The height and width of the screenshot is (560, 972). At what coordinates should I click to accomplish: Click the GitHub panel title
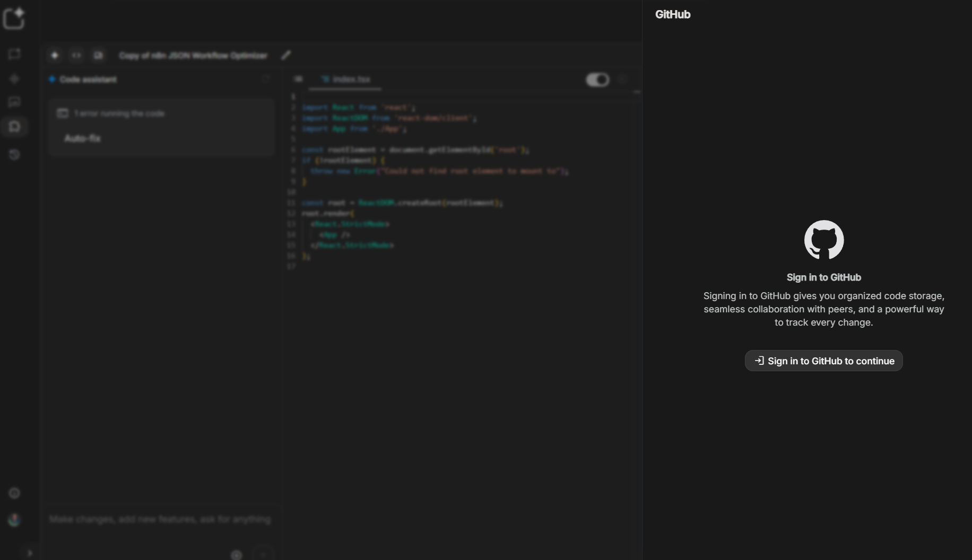click(x=673, y=15)
